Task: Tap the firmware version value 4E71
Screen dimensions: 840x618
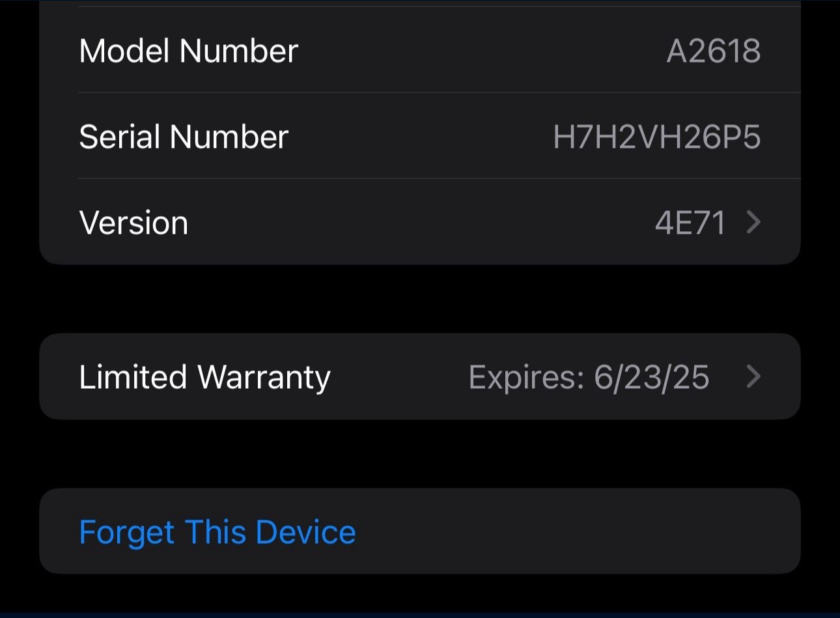Action: click(x=690, y=223)
